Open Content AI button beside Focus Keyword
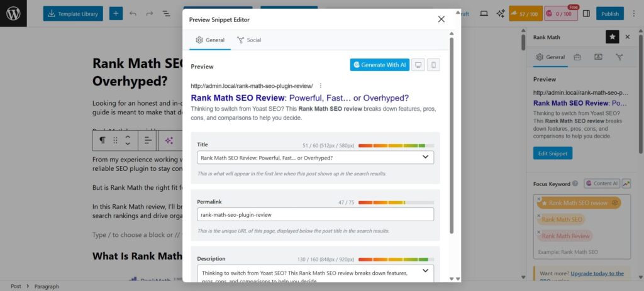This screenshot has height=291, width=644. tap(602, 184)
